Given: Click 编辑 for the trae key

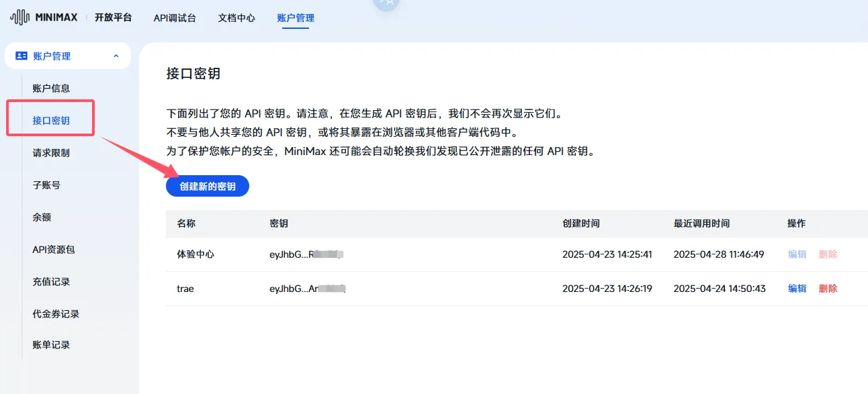Looking at the screenshot, I should pyautogui.click(x=797, y=289).
